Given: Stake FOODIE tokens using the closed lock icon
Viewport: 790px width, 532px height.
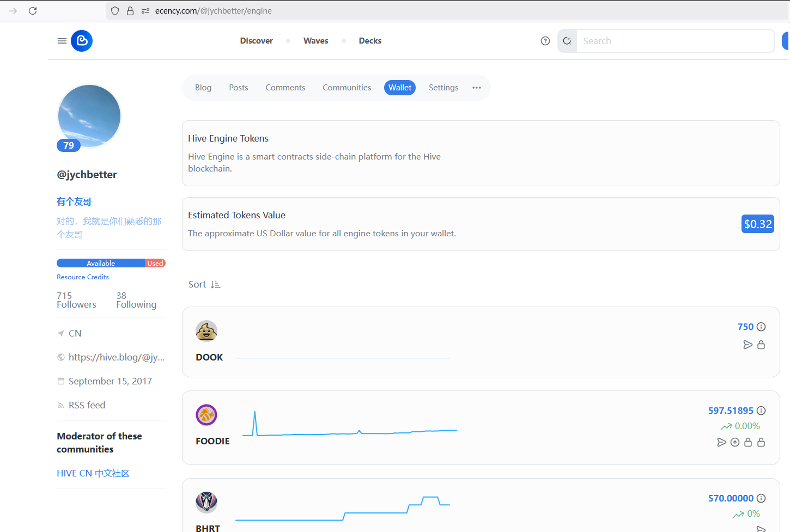Looking at the screenshot, I should [x=748, y=442].
